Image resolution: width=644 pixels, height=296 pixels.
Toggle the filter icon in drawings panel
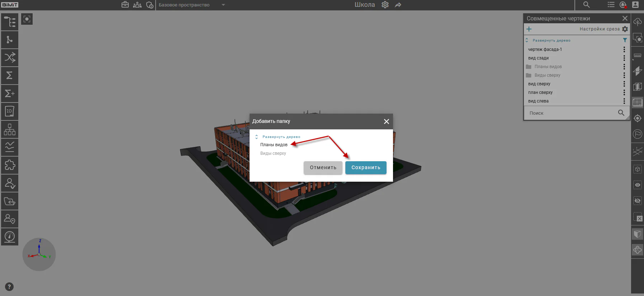coord(625,40)
